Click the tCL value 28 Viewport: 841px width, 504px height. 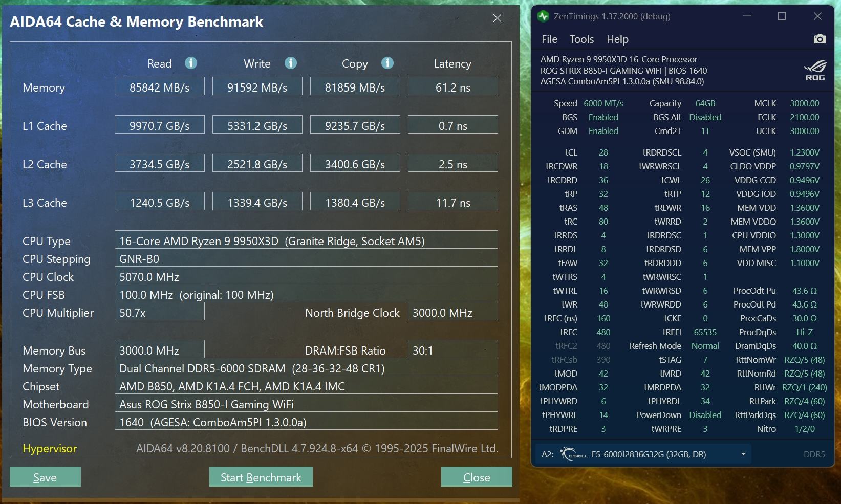[x=603, y=152]
